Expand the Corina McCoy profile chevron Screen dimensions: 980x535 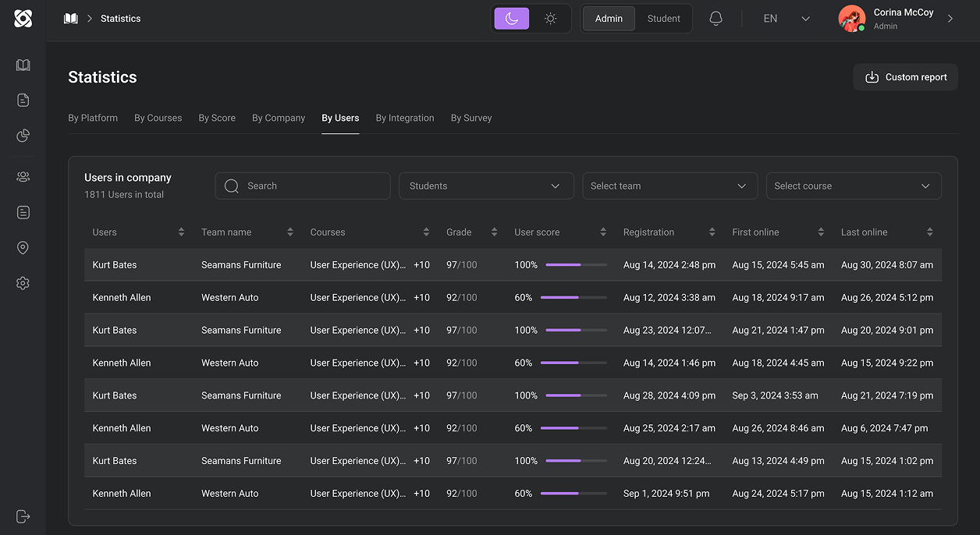(x=950, y=18)
